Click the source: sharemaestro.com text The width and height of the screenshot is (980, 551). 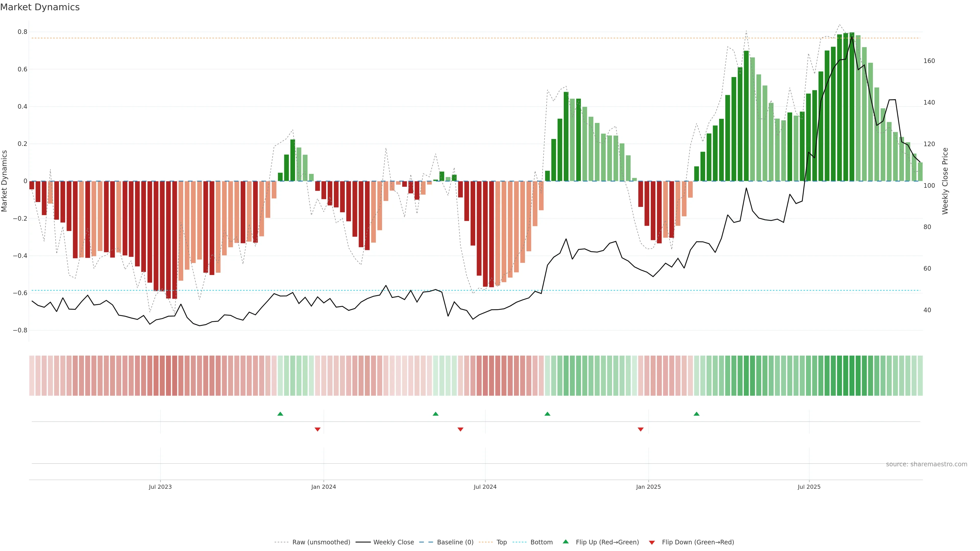pos(926,464)
